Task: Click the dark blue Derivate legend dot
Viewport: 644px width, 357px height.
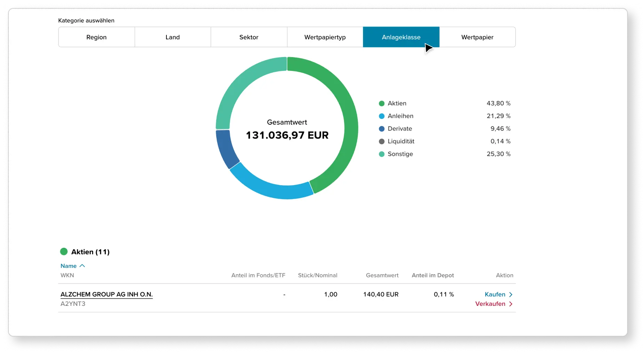Action: (382, 129)
